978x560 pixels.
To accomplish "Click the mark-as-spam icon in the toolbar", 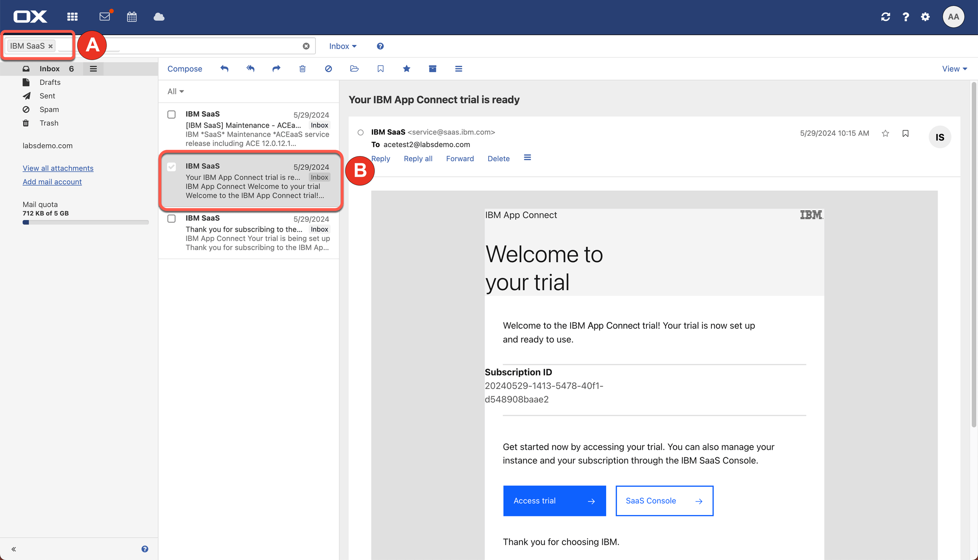I will (x=328, y=69).
